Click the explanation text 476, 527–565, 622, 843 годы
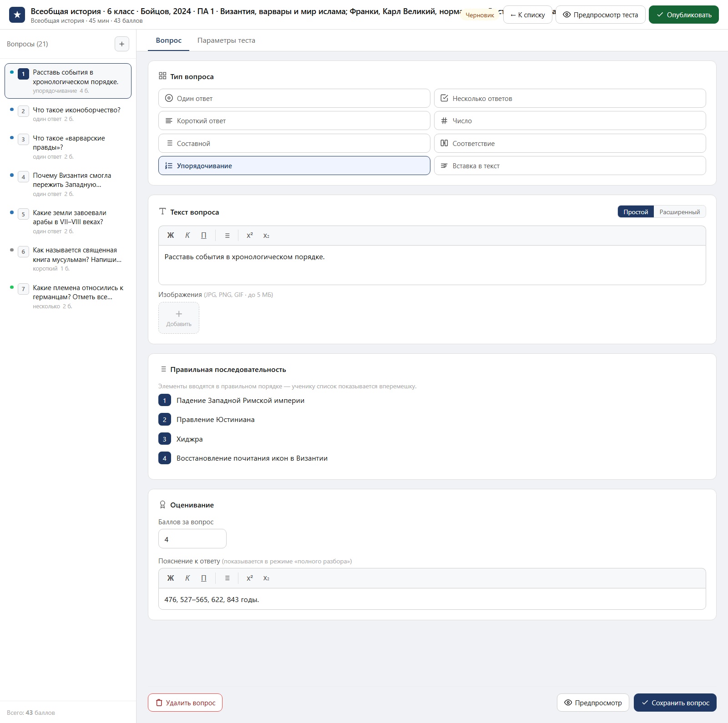The height and width of the screenshot is (723, 728). click(212, 599)
